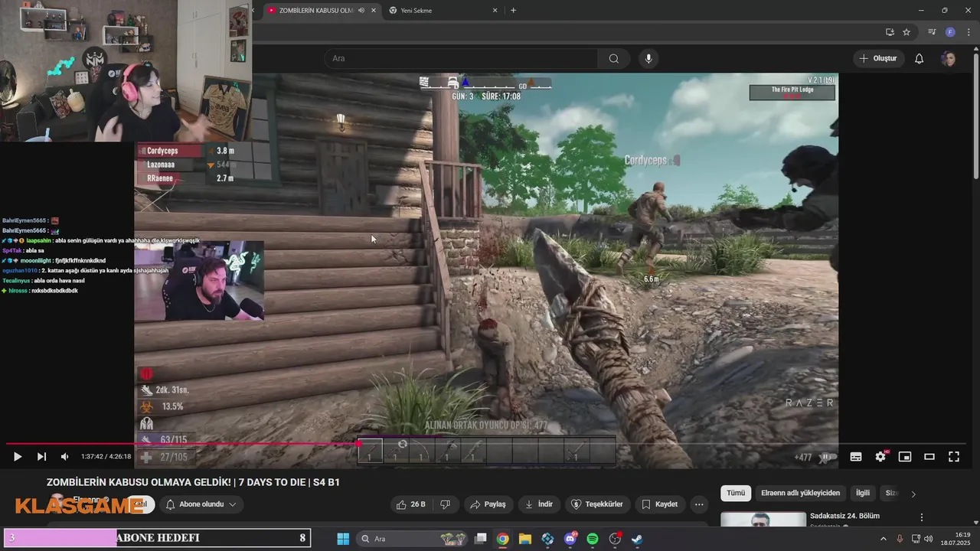This screenshot has height=551, width=980.
Task: Open Chrome media controls icon
Action: 932,32
